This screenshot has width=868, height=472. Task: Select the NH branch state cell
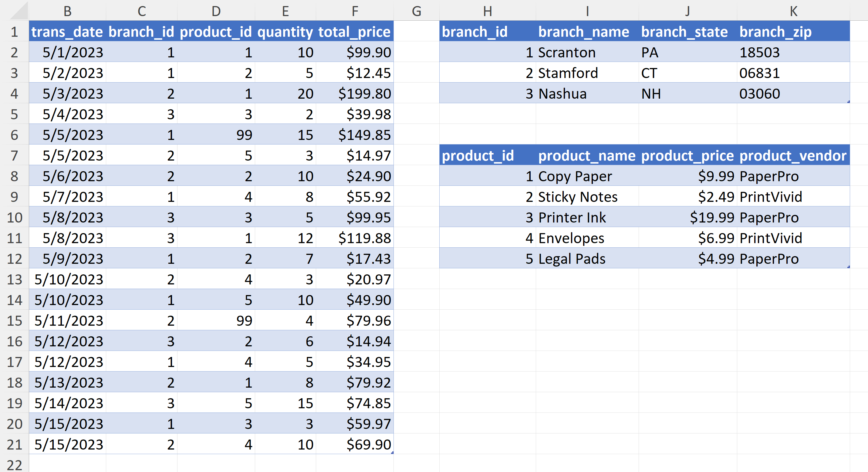tap(687, 94)
